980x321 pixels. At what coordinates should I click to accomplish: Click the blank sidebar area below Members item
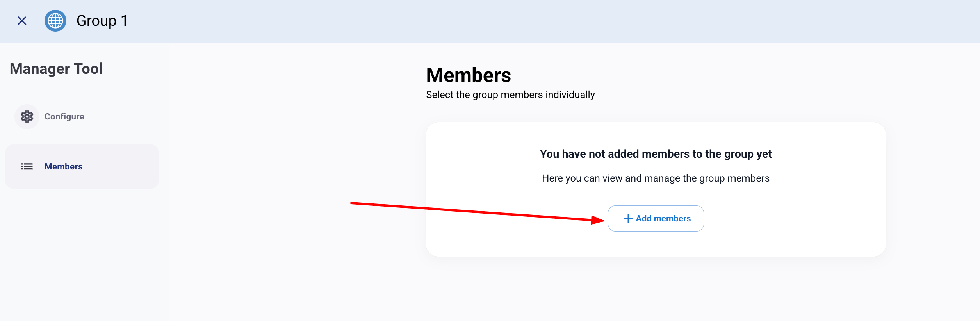[82, 254]
